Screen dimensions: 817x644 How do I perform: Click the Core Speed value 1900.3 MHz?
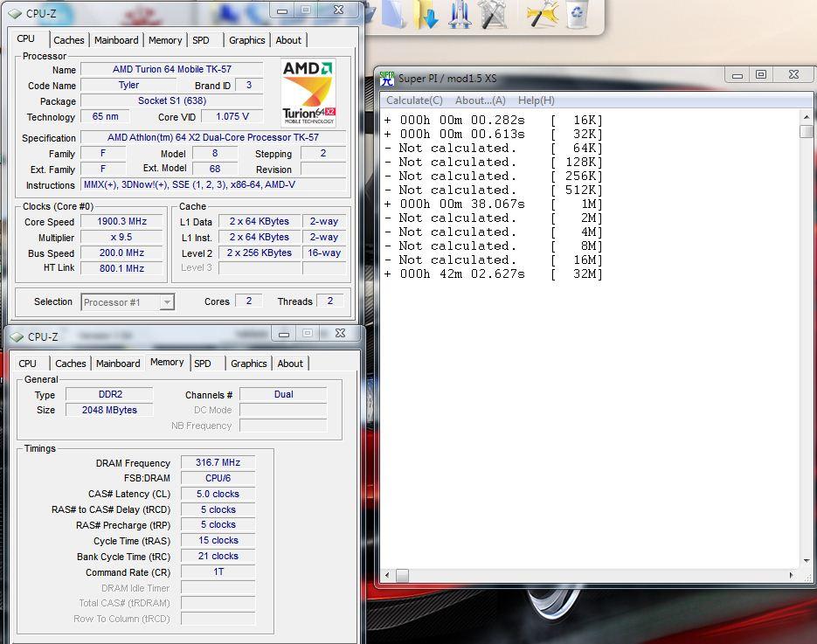tap(122, 221)
